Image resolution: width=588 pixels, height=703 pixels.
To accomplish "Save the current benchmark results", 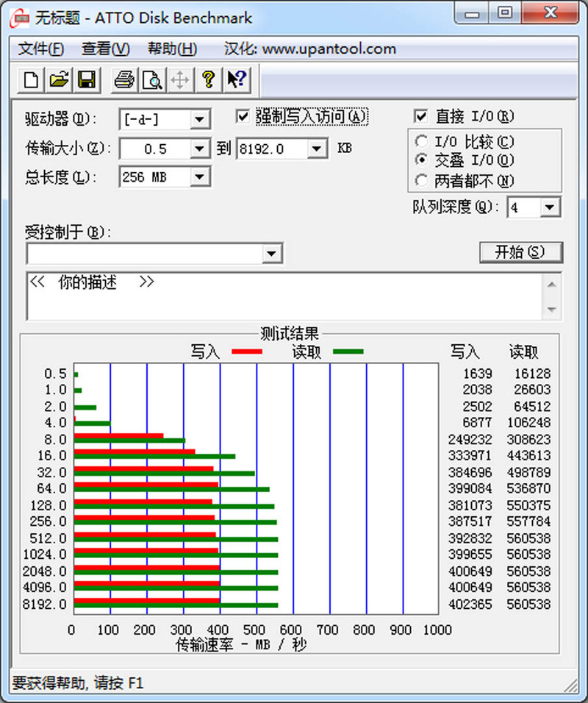I will click(86, 80).
